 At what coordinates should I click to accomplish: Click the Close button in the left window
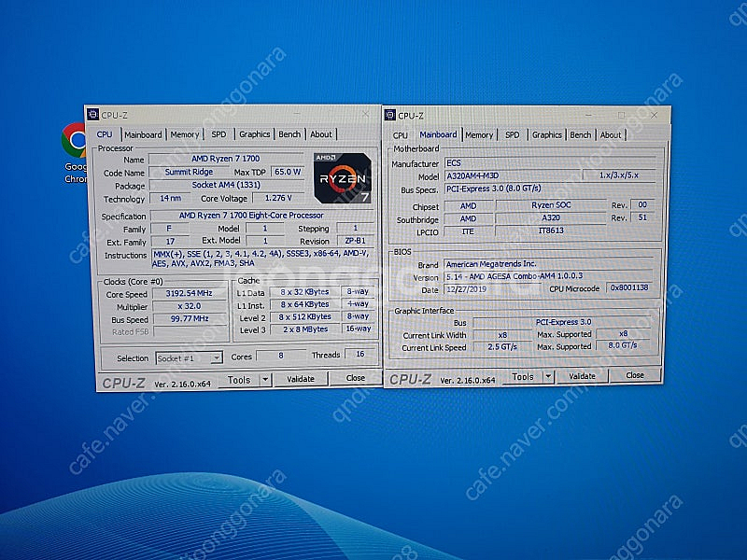[355, 379]
